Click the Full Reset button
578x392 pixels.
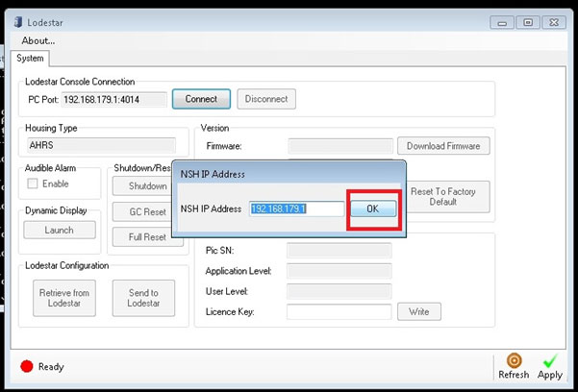click(147, 237)
